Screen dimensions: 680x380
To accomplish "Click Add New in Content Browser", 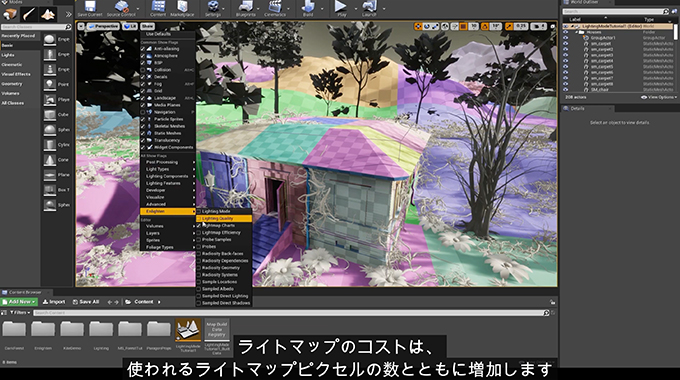I will pos(19,302).
